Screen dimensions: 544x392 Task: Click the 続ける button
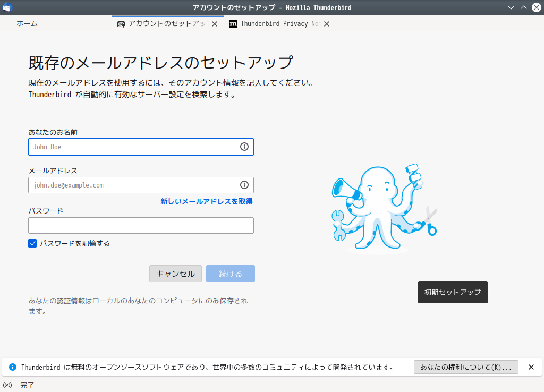pyautogui.click(x=231, y=274)
